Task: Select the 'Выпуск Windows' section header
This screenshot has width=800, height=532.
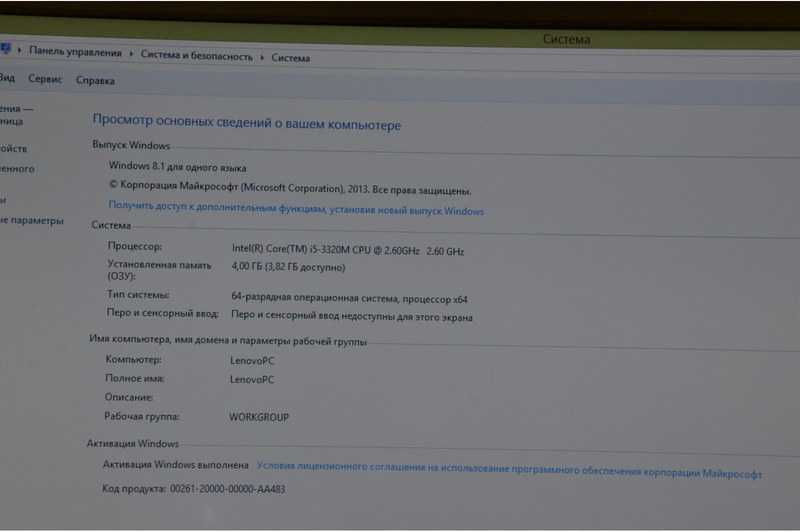Action: 131,145
